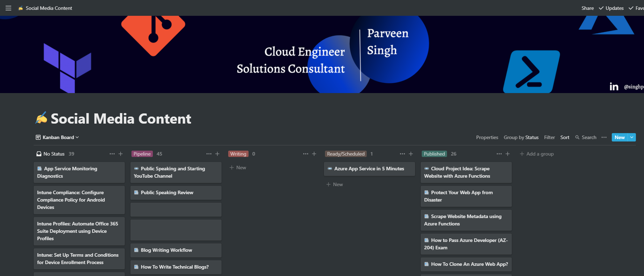Open Published column options menu
This screenshot has height=276, width=644.
[x=499, y=154]
